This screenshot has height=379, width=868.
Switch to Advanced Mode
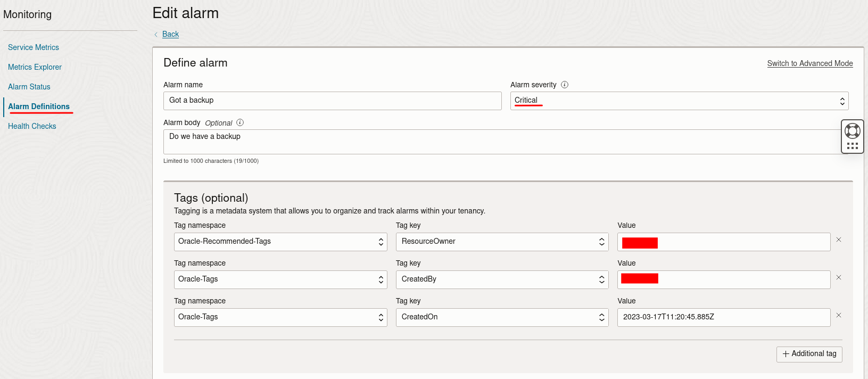coord(809,63)
